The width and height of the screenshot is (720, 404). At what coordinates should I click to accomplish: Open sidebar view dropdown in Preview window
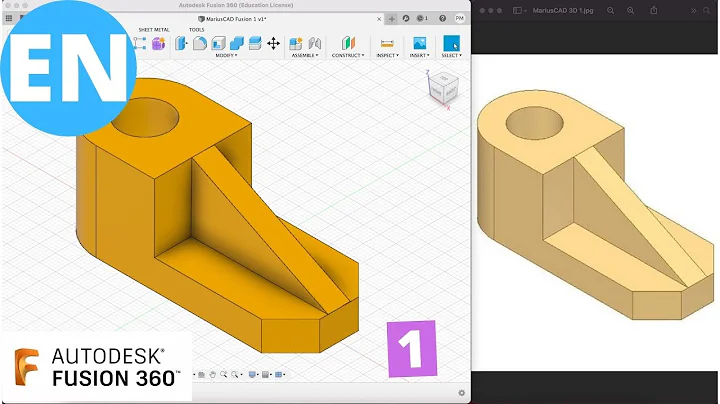pos(519,10)
